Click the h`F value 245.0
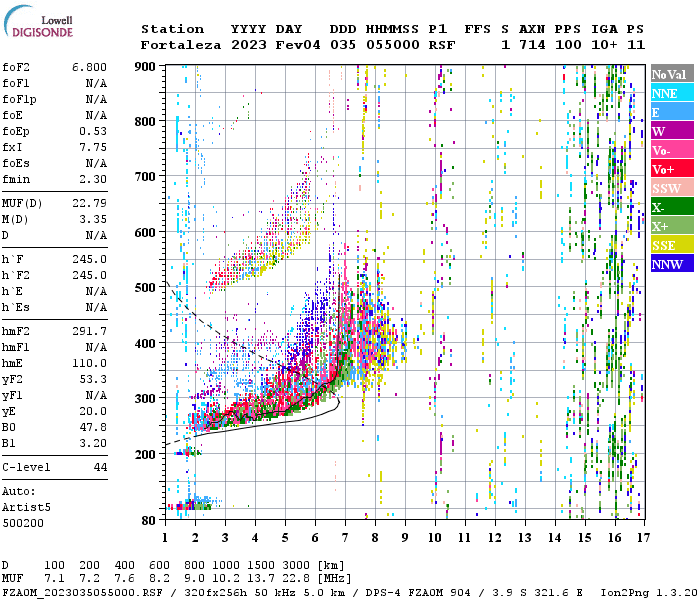700x600 pixels. 89,259
